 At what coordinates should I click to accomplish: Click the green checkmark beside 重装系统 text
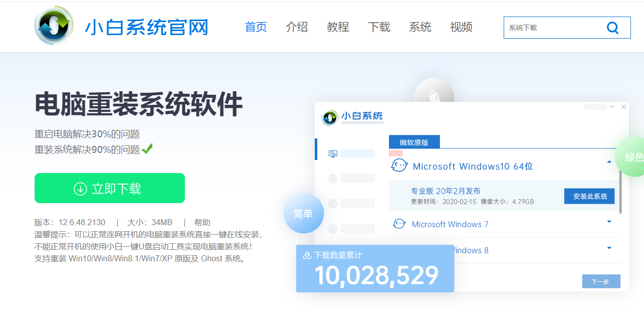[x=147, y=149]
